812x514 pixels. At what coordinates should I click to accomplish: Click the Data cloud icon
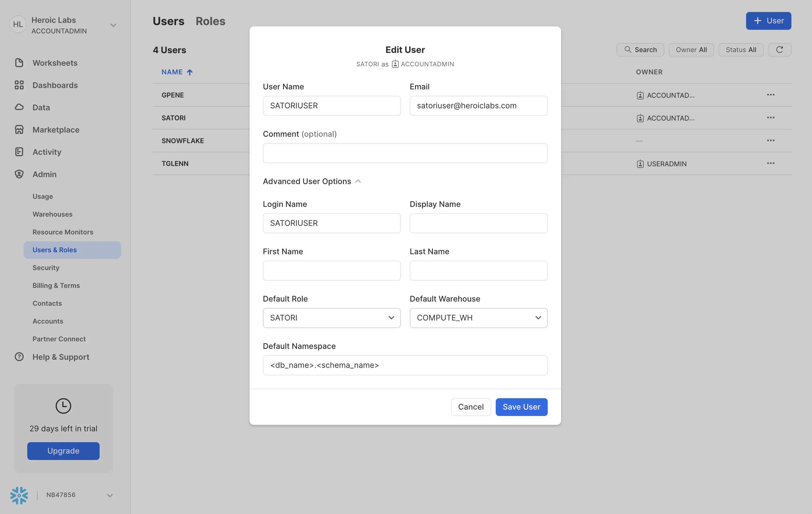point(19,107)
